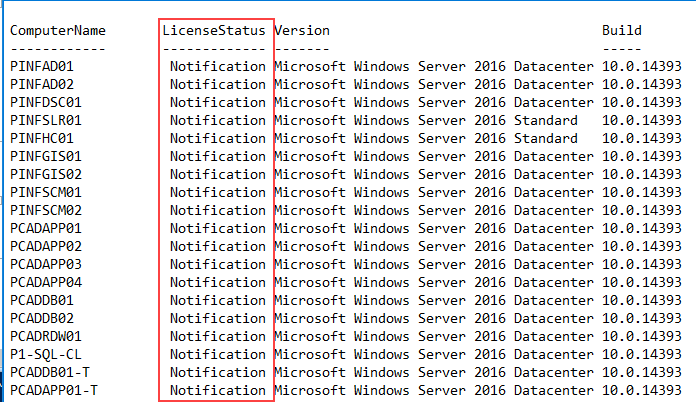Image resolution: width=696 pixels, height=402 pixels.
Task: Click the Version text in PINFHC01 row
Action: click(x=426, y=138)
